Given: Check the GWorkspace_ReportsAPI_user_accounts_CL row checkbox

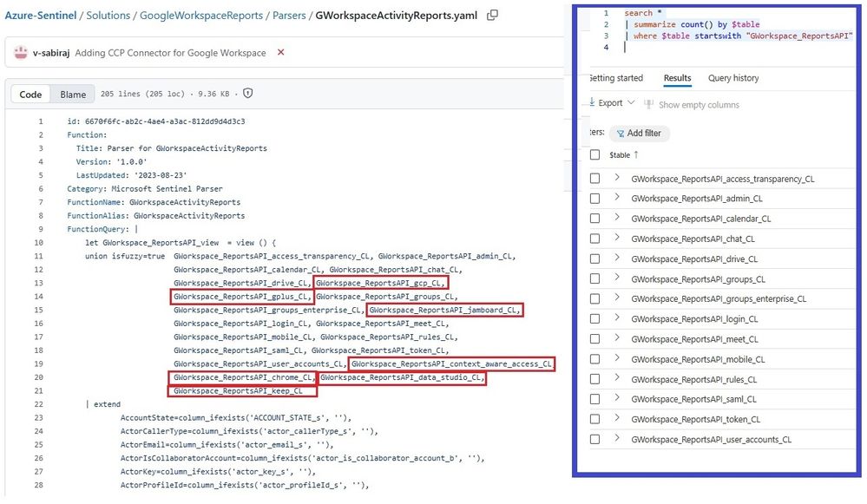Looking at the screenshot, I should click(595, 439).
